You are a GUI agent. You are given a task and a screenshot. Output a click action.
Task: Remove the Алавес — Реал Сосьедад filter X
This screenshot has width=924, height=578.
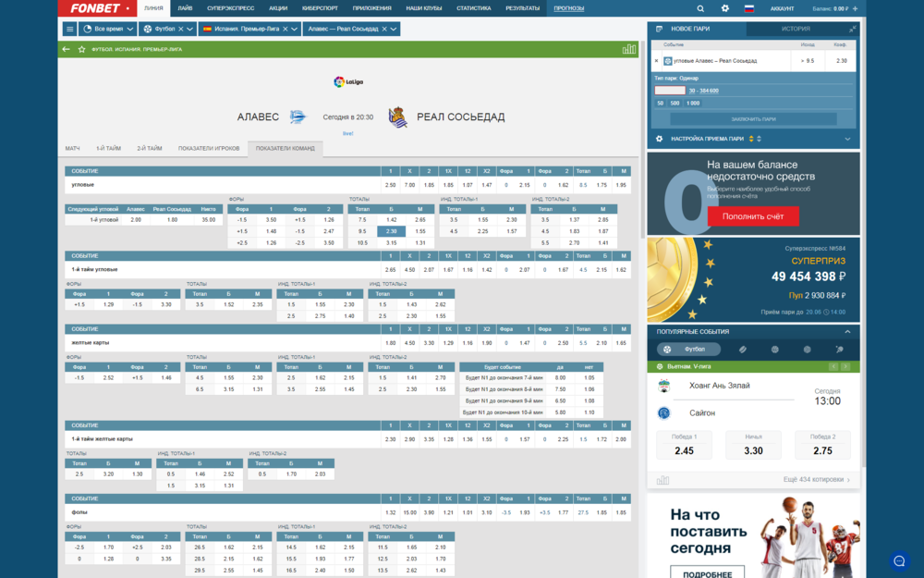pyautogui.click(x=384, y=29)
